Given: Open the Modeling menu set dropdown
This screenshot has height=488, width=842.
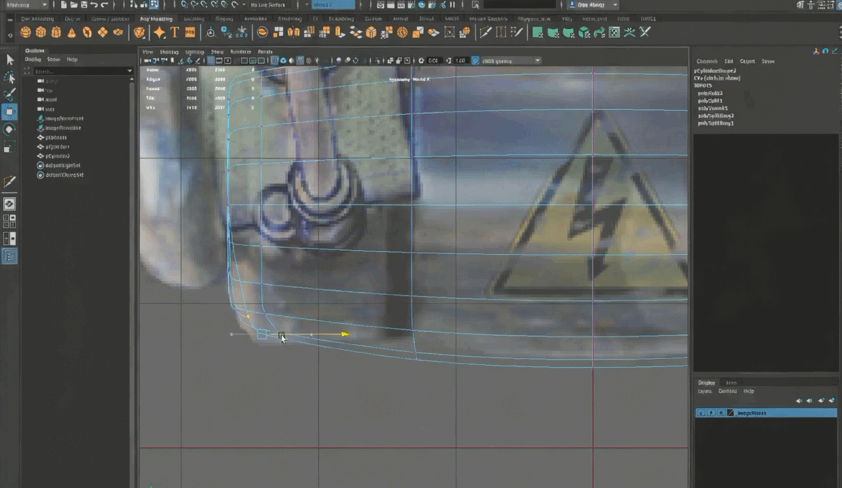Looking at the screenshot, I should pos(25,5).
